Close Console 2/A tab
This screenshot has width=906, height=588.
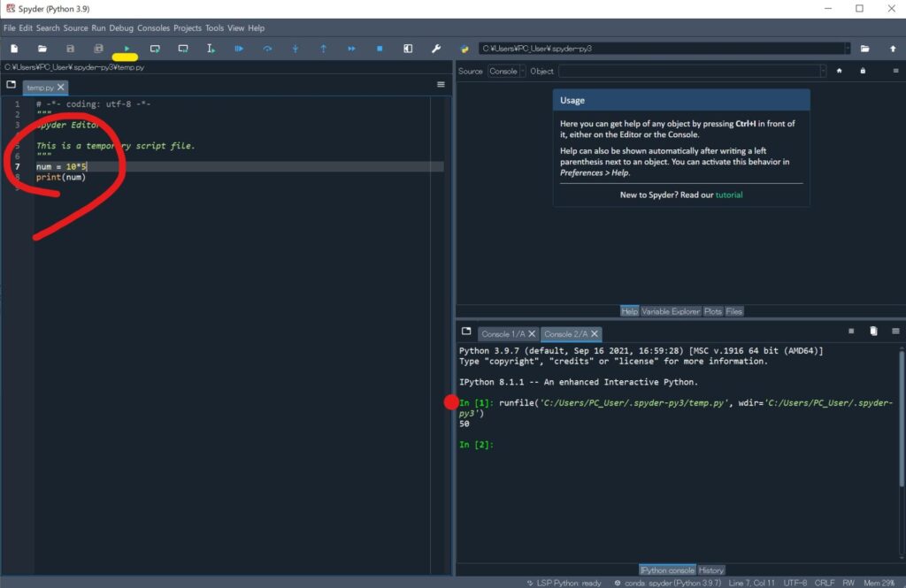point(594,334)
